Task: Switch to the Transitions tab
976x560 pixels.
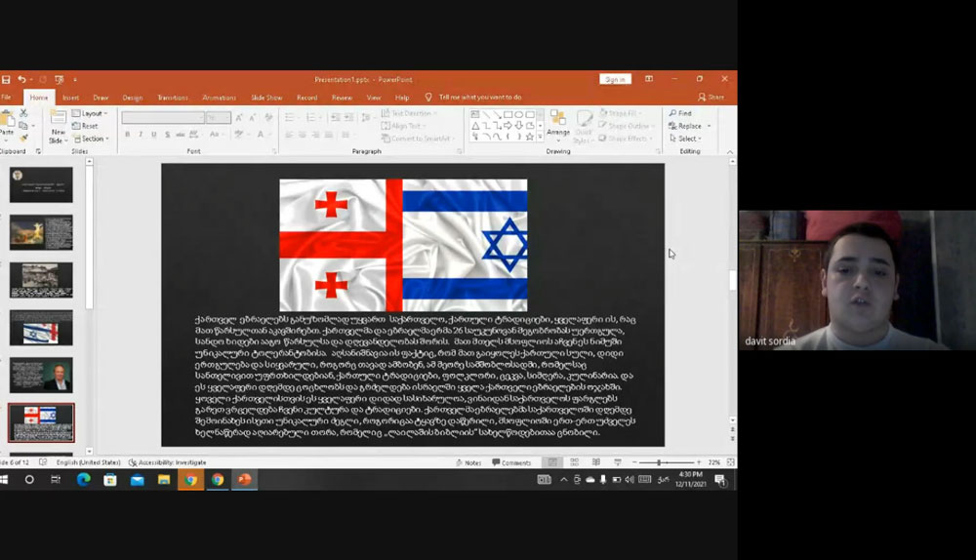Action: point(173,98)
